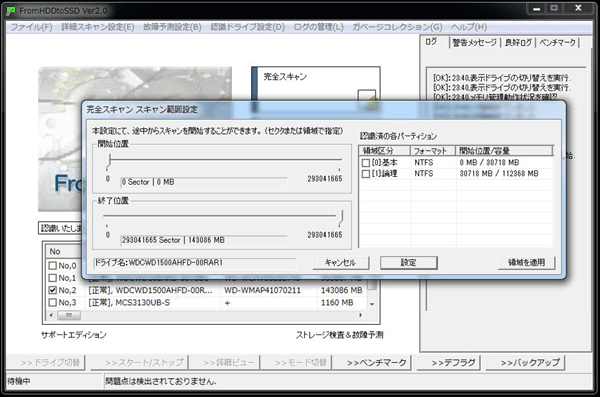Viewport: 600px width, 397px height.
Task: Click the 完全スキャン panel label
Action: [x=285, y=77]
